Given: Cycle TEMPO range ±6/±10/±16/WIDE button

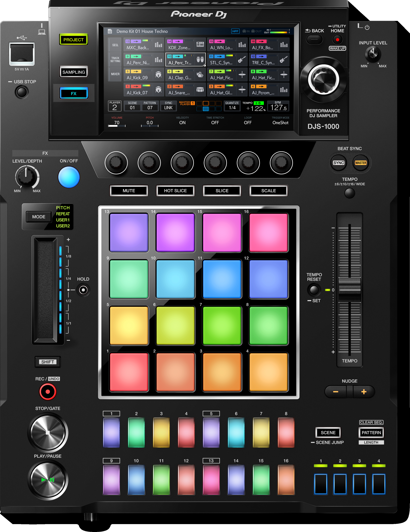Looking at the screenshot, I should [350, 193].
